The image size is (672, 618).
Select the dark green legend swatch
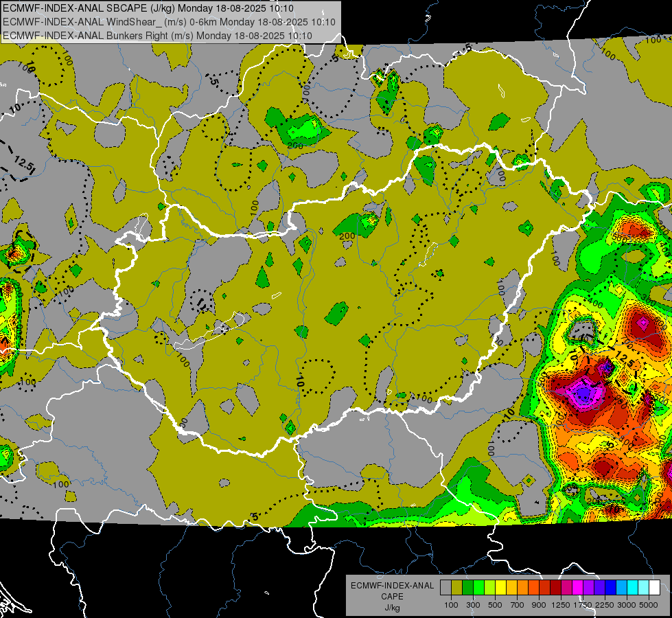tap(467, 588)
